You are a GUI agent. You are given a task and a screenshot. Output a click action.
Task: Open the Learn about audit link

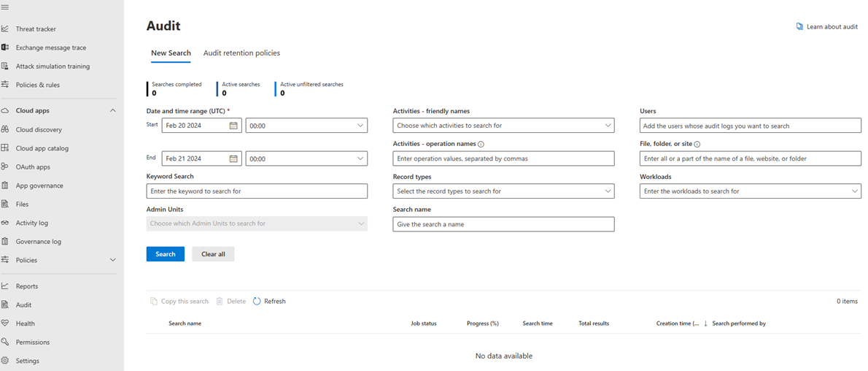point(827,26)
